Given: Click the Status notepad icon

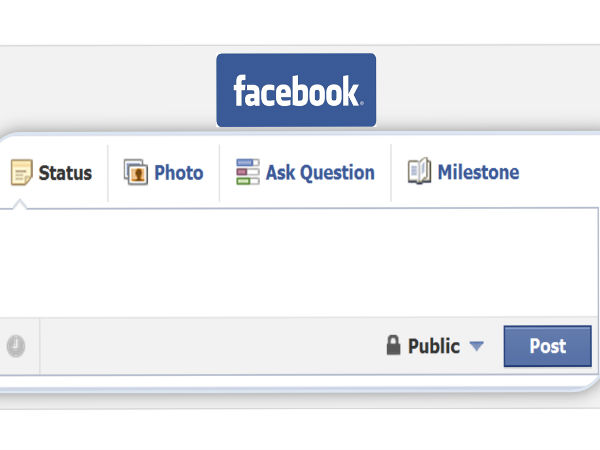Looking at the screenshot, I should click(21, 172).
